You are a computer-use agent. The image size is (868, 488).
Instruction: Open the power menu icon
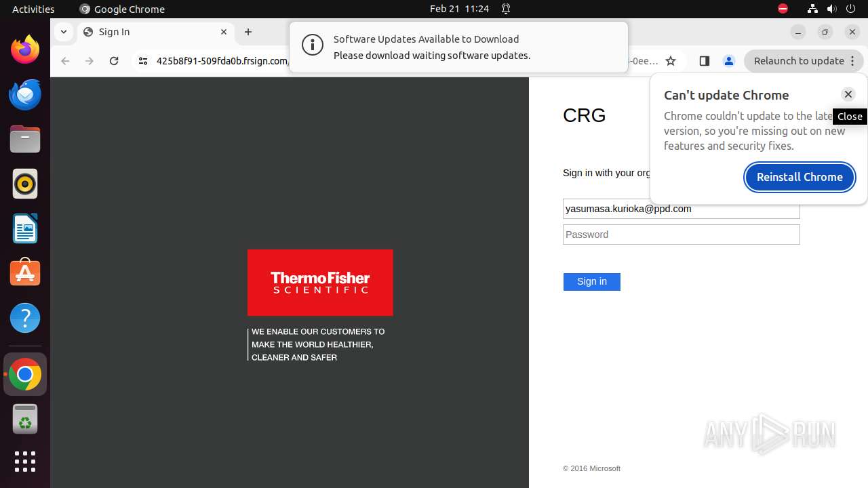pos(852,9)
